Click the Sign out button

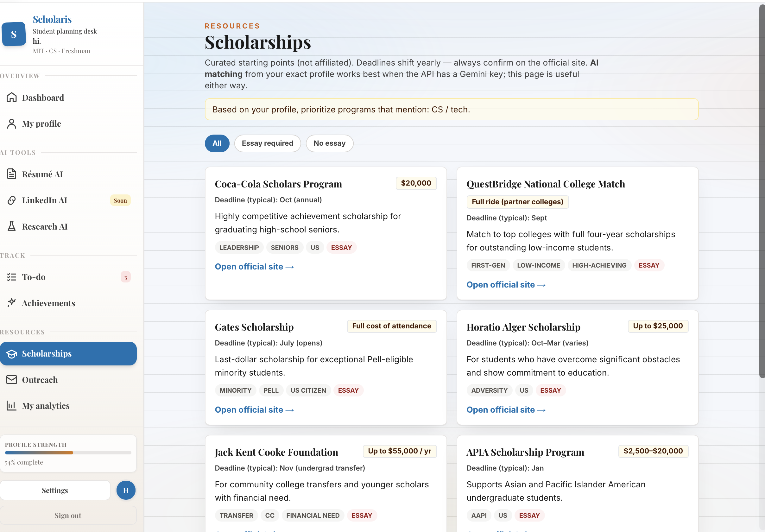[x=68, y=515]
